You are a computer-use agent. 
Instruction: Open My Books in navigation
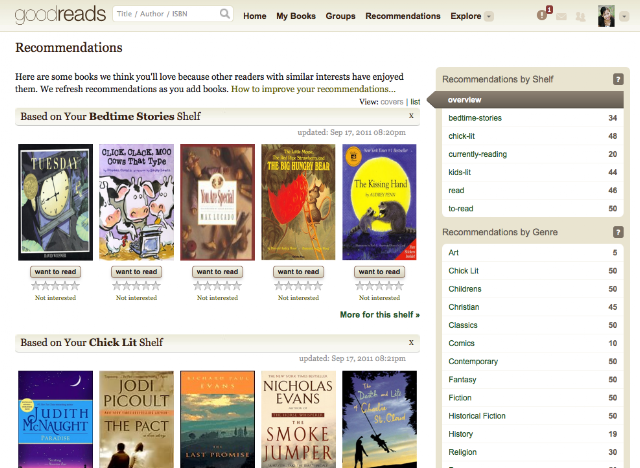coord(296,16)
